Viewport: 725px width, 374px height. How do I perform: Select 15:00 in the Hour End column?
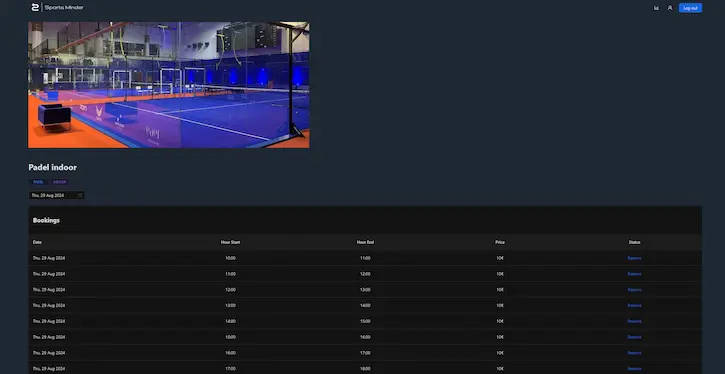[365, 321]
